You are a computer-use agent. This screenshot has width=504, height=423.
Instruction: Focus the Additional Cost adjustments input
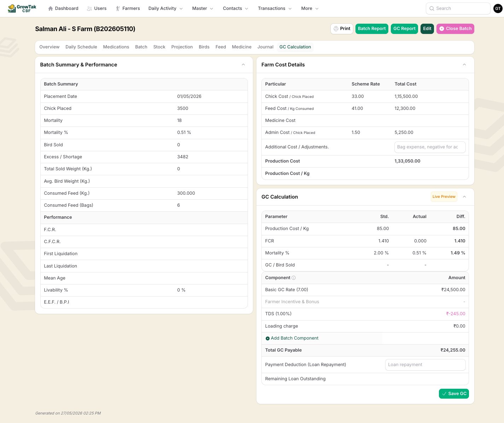(x=430, y=147)
